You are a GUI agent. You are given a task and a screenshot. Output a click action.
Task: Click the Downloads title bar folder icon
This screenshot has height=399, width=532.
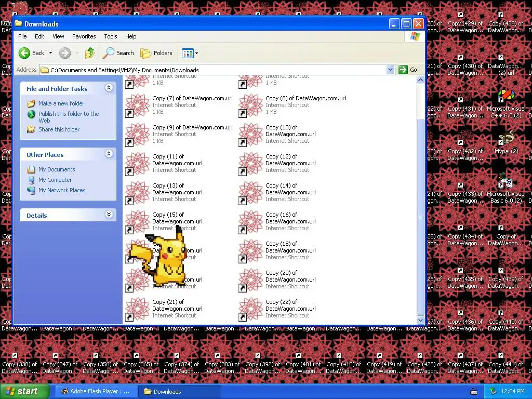tap(18, 23)
